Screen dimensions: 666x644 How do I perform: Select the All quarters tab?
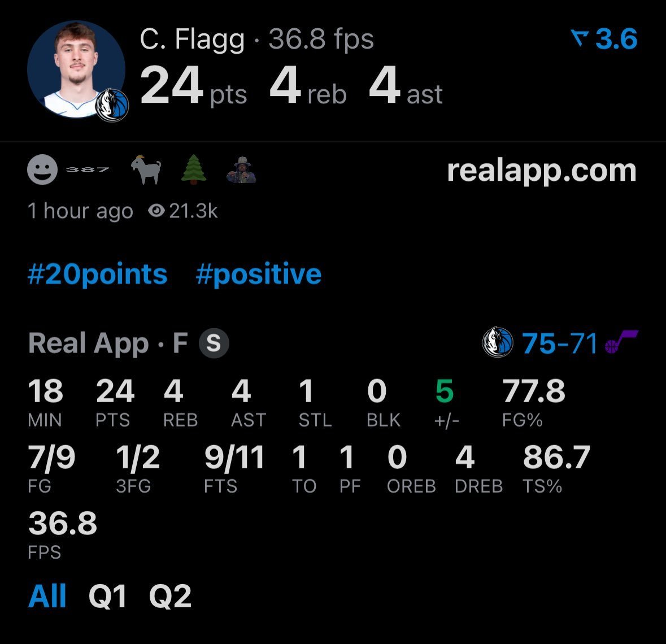[47, 595]
